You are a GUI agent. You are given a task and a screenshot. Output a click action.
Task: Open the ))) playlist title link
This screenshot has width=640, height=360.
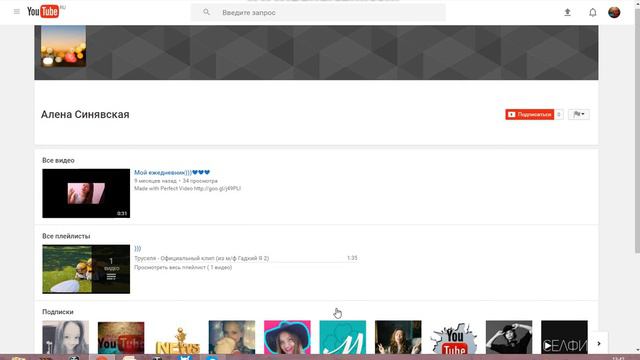pyautogui.click(x=138, y=248)
